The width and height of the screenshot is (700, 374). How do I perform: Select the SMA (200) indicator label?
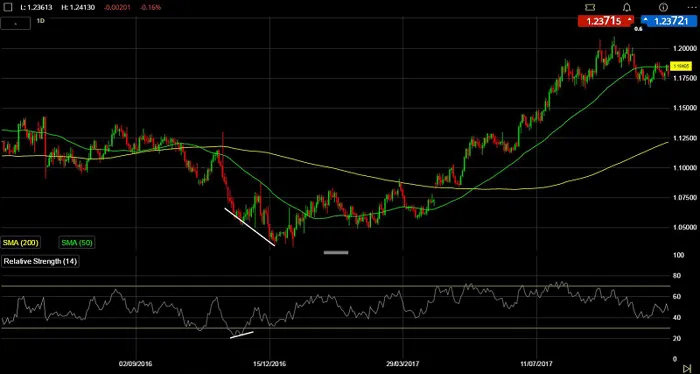[x=21, y=243]
